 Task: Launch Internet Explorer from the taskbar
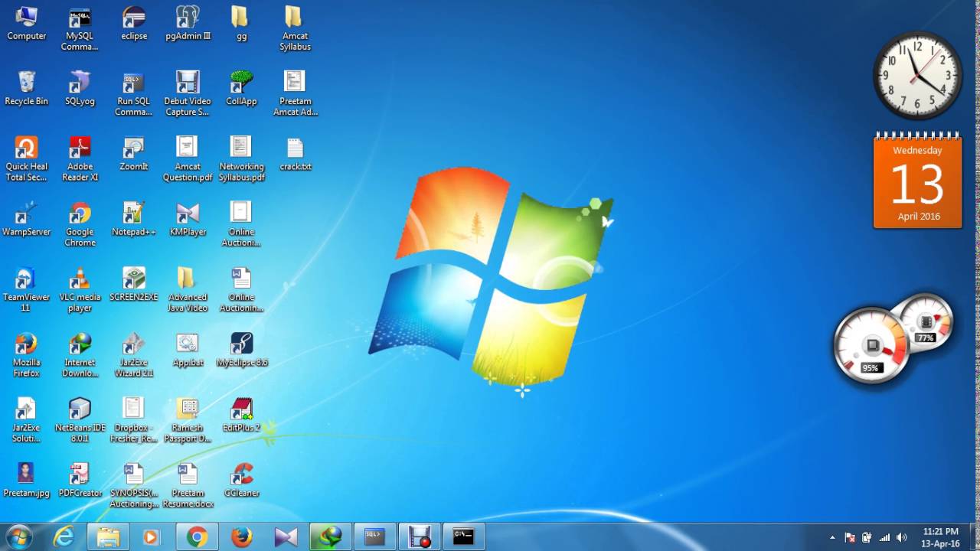[64, 537]
